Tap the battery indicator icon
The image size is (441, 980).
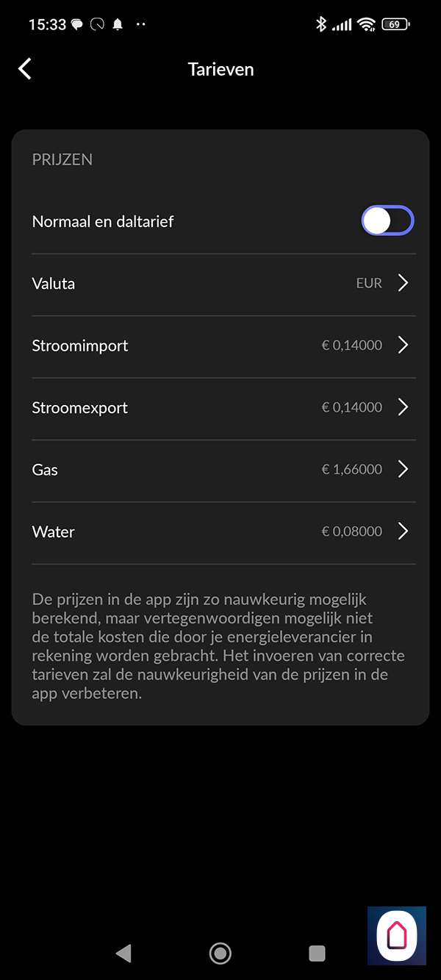pos(395,24)
